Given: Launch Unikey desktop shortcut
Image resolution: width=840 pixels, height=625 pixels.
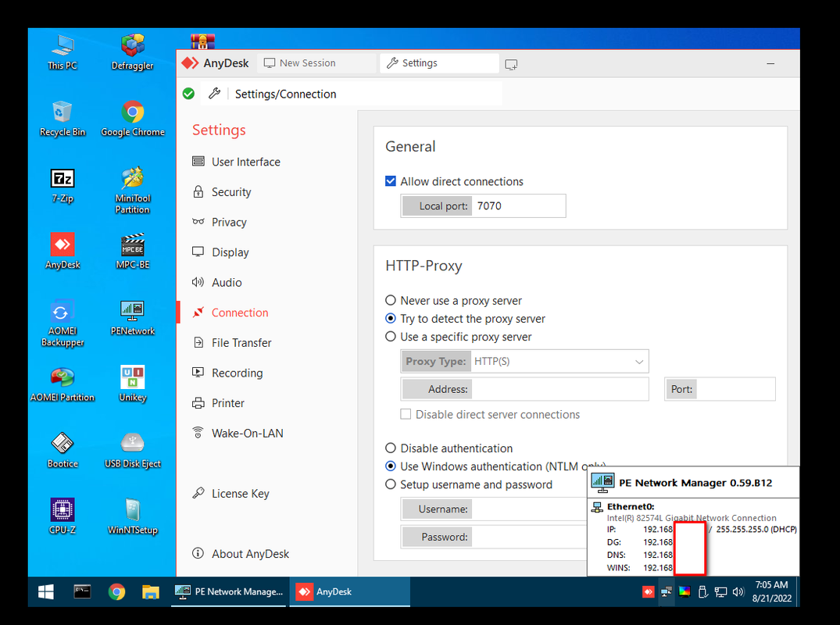Looking at the screenshot, I should point(132,384).
